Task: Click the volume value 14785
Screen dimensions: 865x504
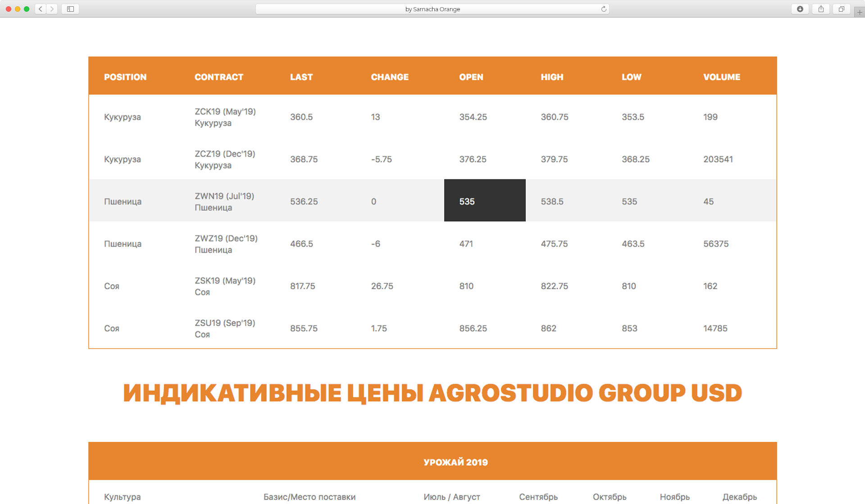Action: (715, 329)
